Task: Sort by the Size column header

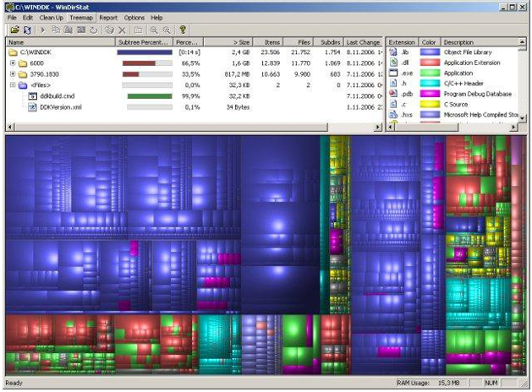Action: (240, 41)
